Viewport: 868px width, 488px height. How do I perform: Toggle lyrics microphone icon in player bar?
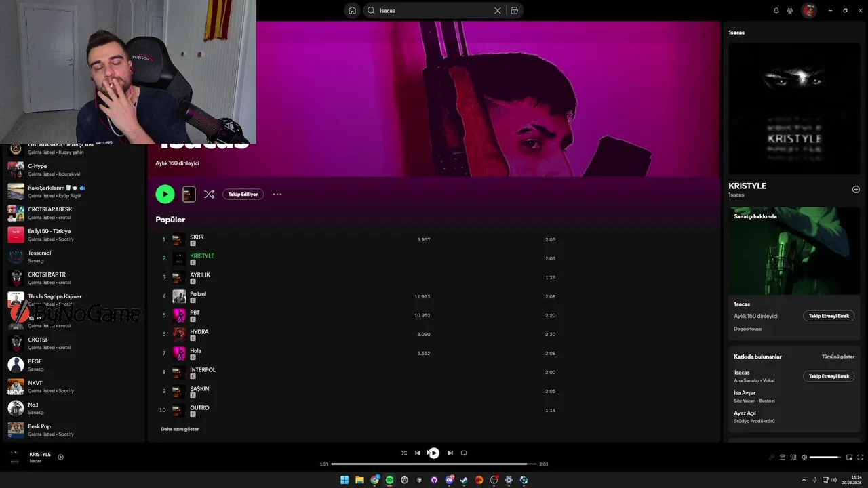point(772,457)
